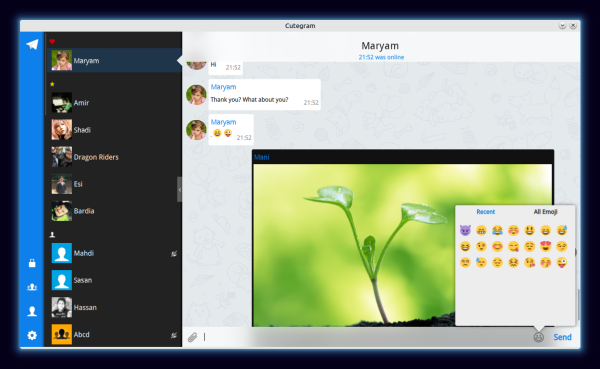Open the group icon in blue sidebar

(x=32, y=287)
